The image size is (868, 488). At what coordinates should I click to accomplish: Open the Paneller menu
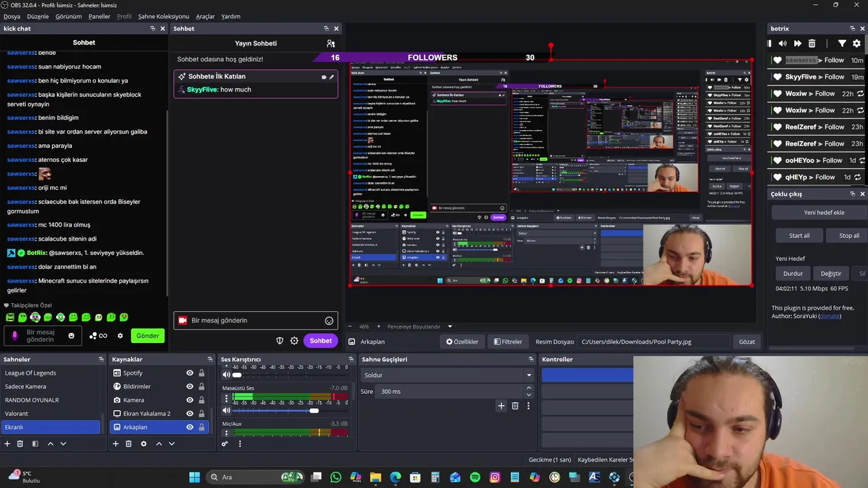point(99,16)
